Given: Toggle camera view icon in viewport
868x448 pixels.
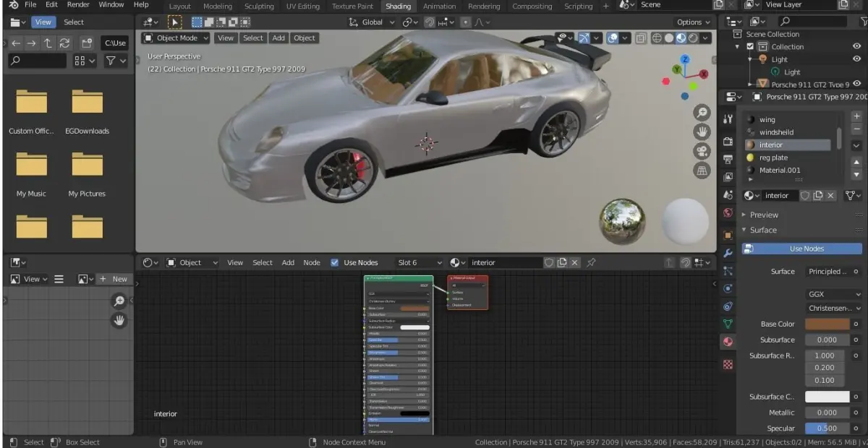Looking at the screenshot, I should [702, 151].
